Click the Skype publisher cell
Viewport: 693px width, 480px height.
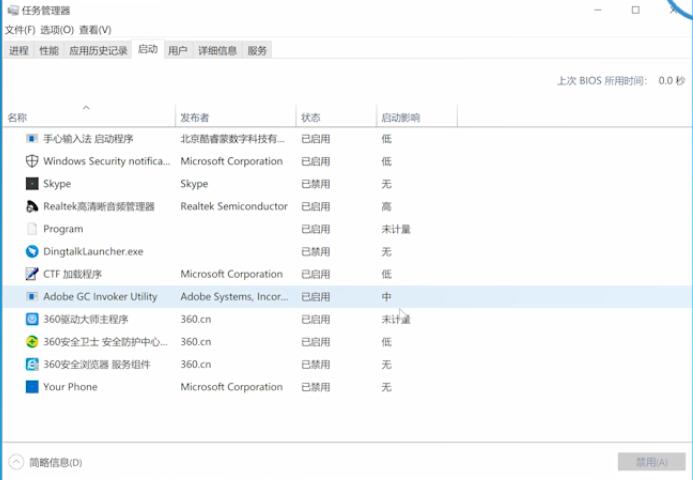194,184
